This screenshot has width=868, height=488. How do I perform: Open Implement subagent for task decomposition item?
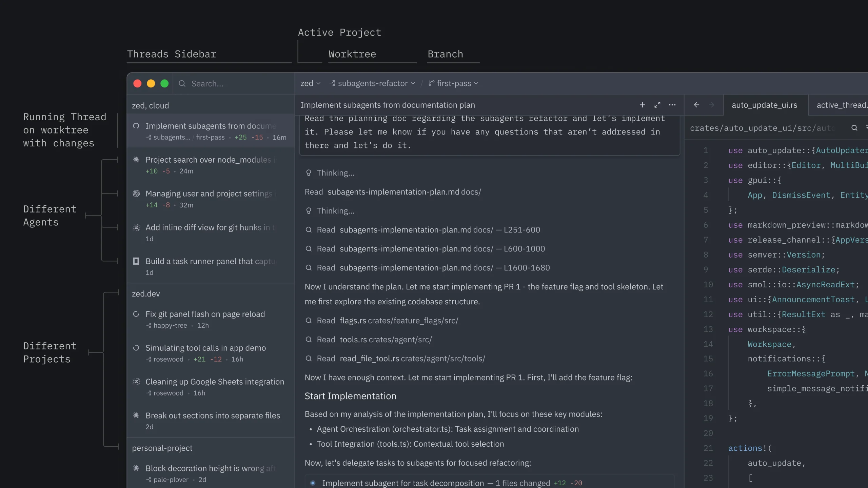coord(403,483)
